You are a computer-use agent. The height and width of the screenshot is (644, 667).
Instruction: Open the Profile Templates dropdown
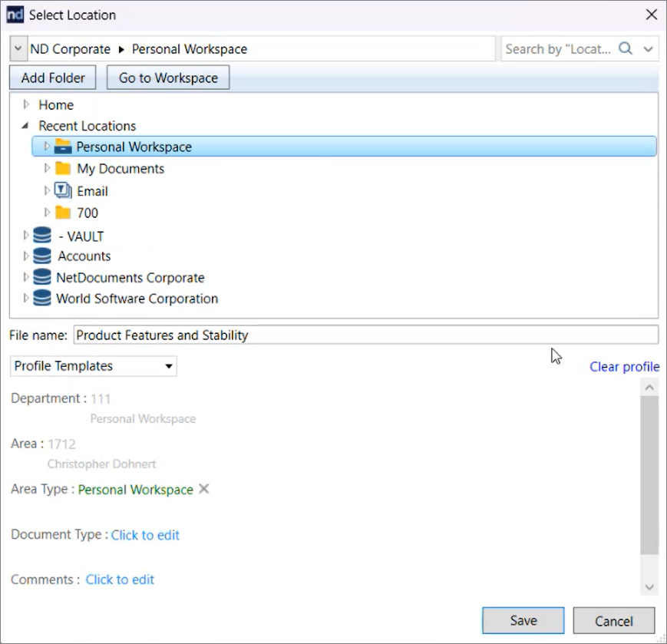tap(168, 366)
